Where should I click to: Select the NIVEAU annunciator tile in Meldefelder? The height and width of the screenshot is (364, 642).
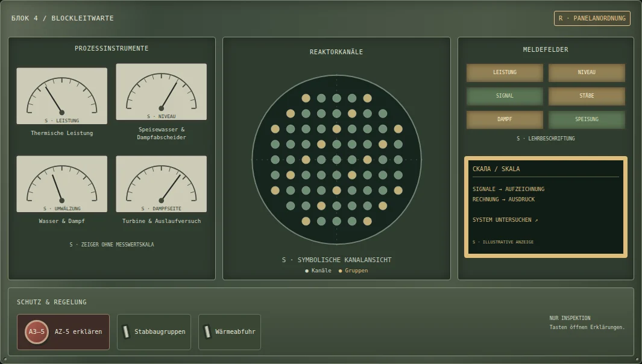[587, 72]
